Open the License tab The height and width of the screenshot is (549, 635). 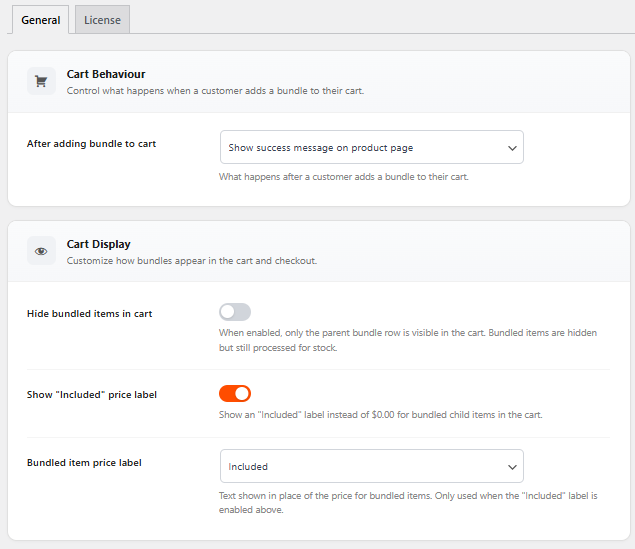pos(102,20)
